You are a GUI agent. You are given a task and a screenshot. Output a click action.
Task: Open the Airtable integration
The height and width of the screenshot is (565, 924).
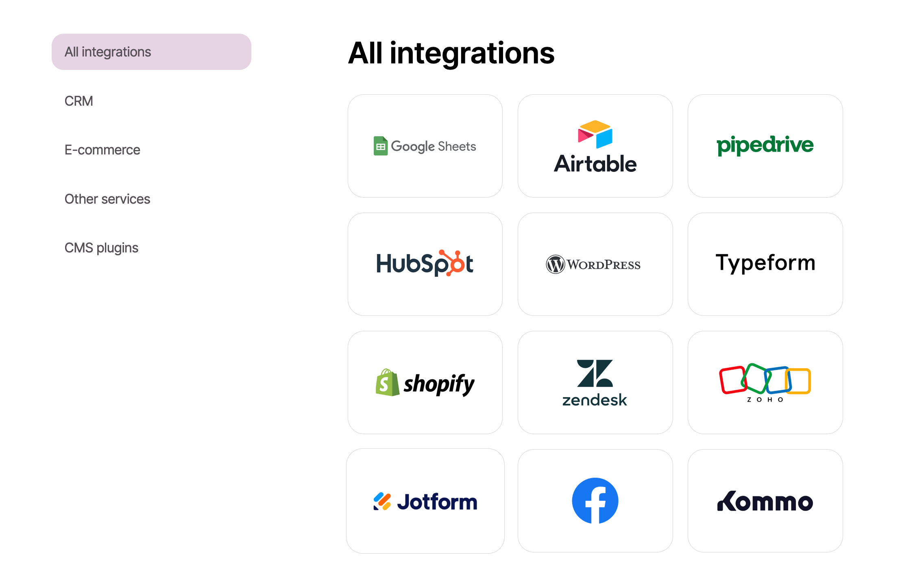594,146
